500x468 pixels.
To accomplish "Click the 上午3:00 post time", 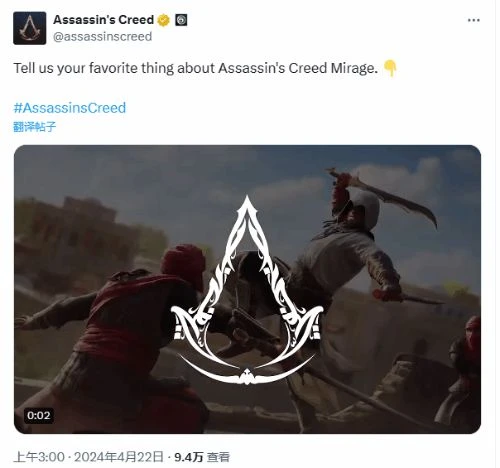I will pos(39,457).
